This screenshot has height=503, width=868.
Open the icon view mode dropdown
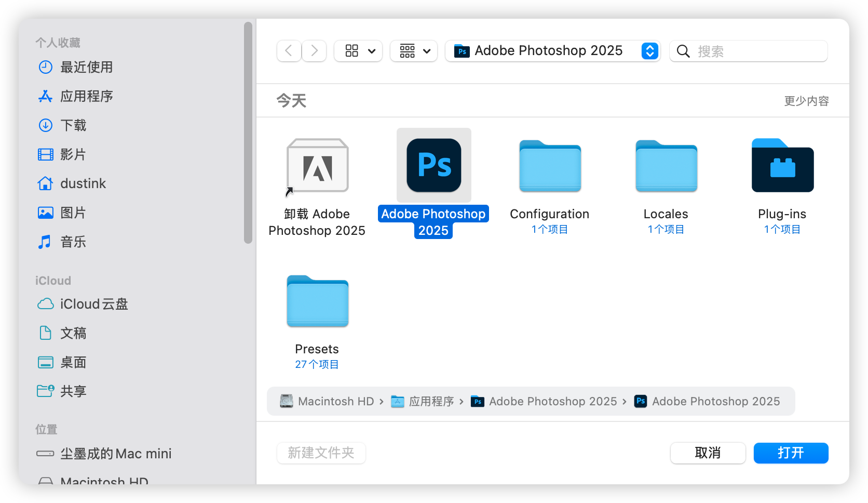click(x=358, y=51)
